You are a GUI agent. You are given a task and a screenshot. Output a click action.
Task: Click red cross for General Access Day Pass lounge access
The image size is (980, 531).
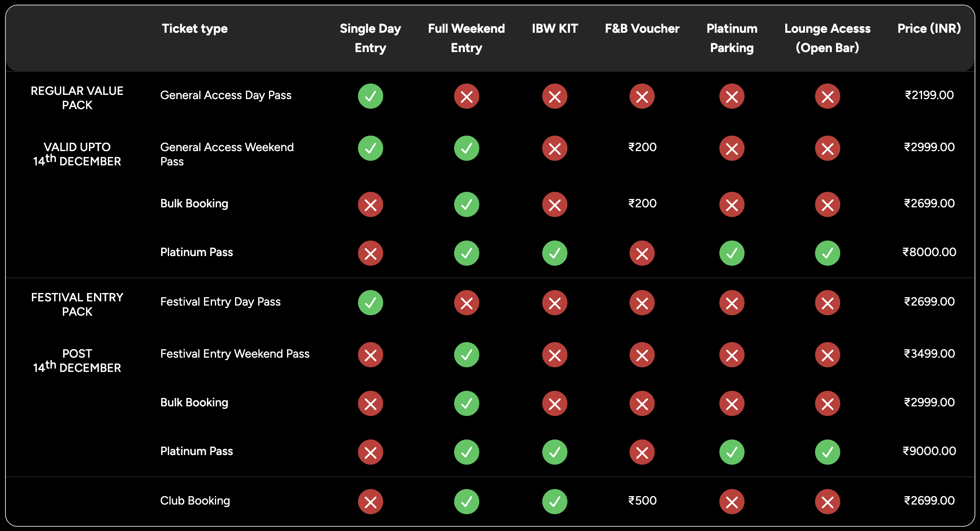(x=827, y=96)
